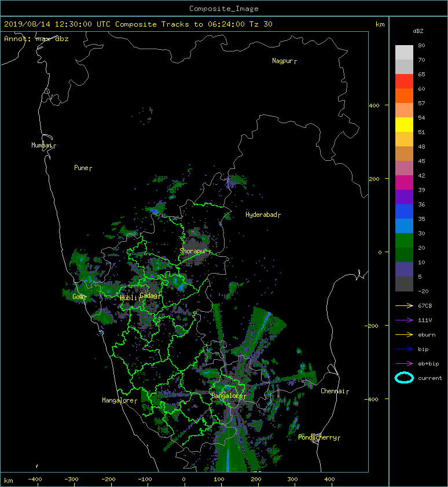Click the '111V' legend label
This screenshot has height=487, width=448.
[x=425, y=320]
